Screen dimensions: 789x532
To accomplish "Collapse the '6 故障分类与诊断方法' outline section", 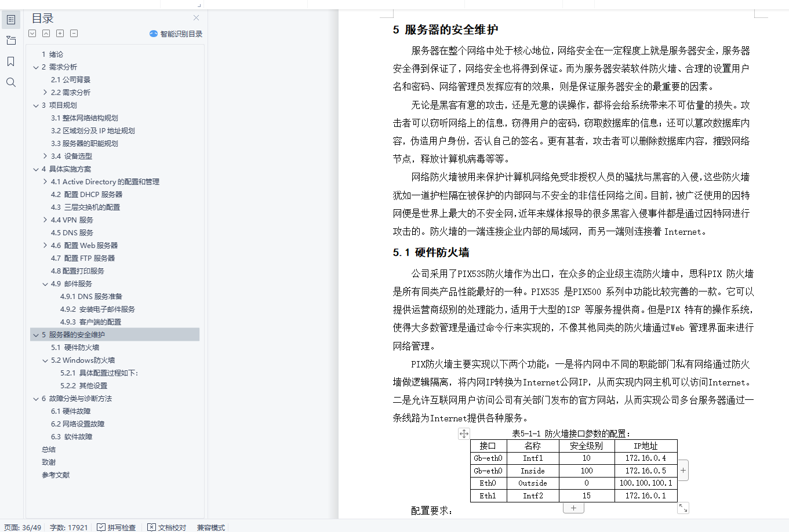I will click(36, 399).
